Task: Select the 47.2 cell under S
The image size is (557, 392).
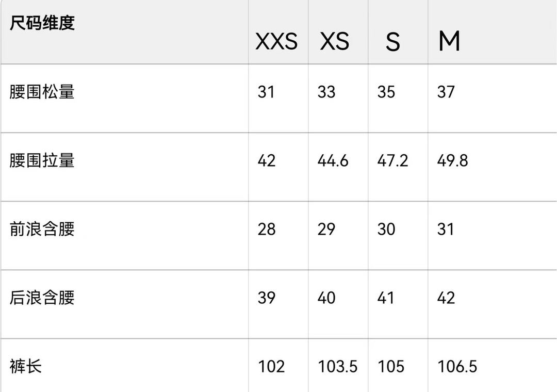Action: [x=392, y=160]
